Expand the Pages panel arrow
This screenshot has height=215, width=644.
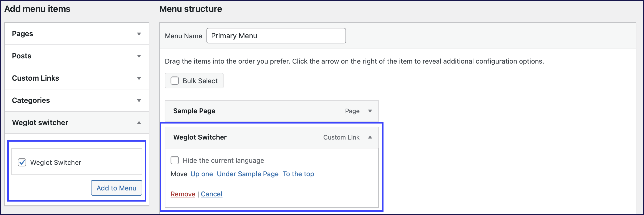[139, 34]
